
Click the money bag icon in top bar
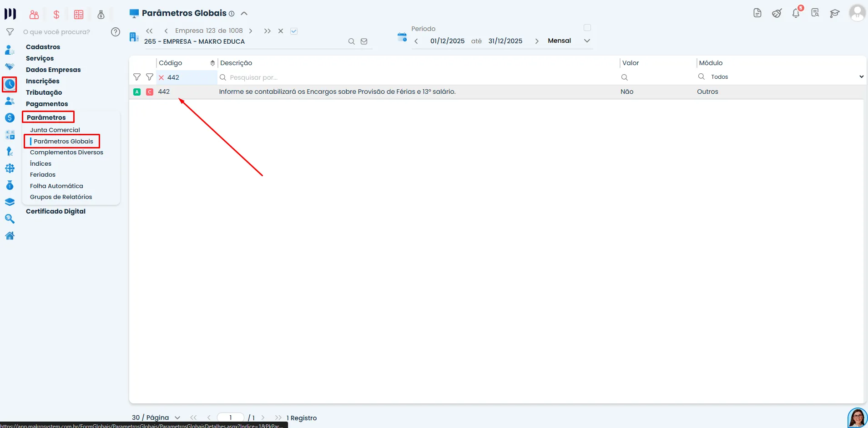click(x=101, y=15)
